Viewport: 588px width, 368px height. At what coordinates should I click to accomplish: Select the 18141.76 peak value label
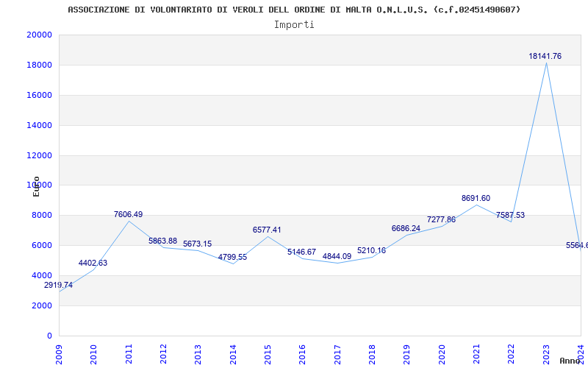coord(545,57)
